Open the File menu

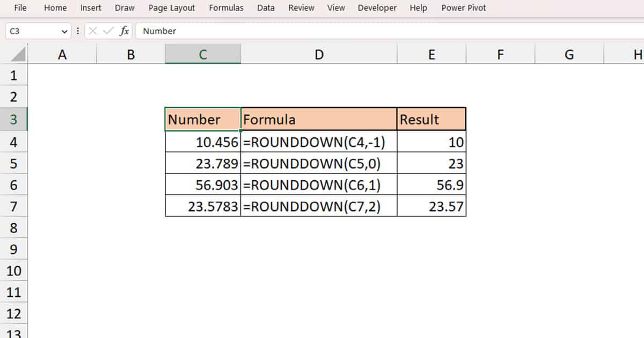tap(20, 8)
